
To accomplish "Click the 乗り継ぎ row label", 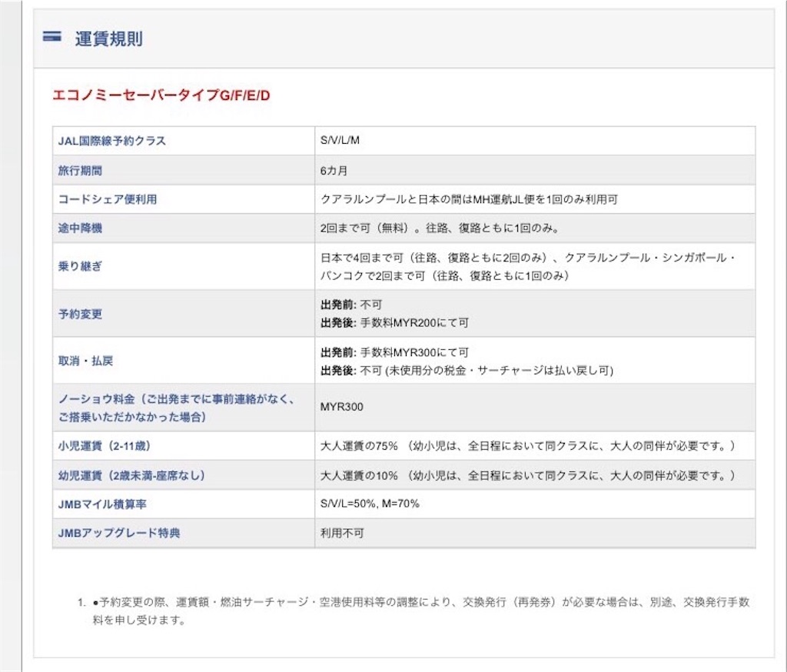I will [x=80, y=266].
